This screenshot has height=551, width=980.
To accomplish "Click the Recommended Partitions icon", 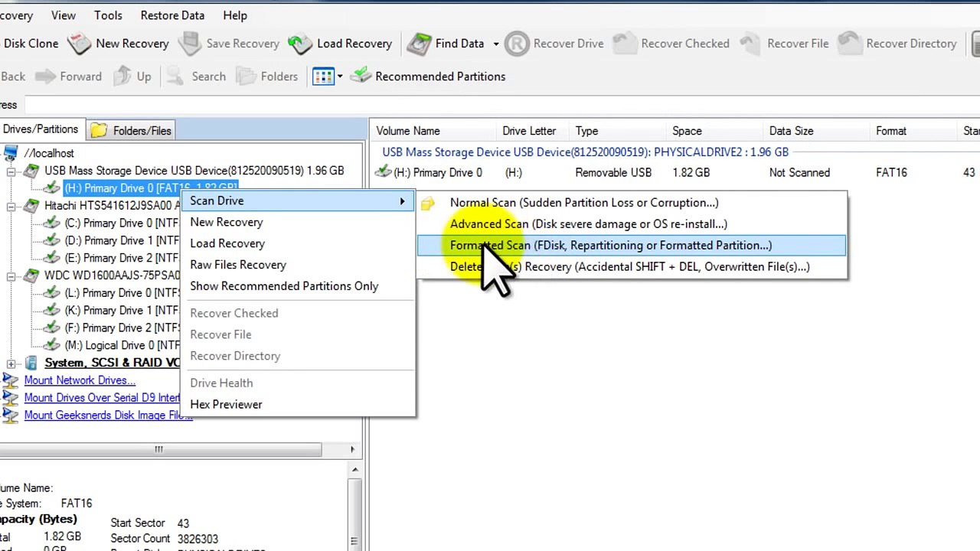I will [361, 76].
